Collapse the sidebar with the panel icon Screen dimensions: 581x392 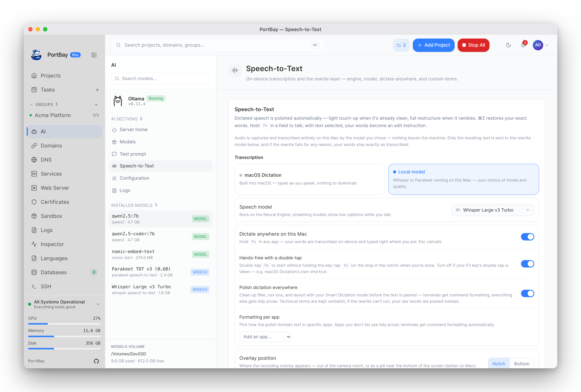[x=94, y=55]
